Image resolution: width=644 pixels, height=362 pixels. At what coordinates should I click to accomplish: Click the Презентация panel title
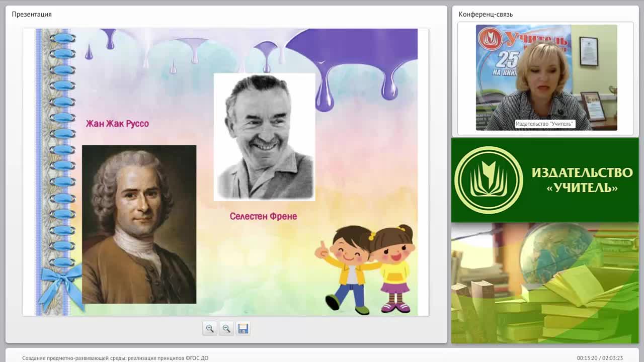(x=32, y=14)
